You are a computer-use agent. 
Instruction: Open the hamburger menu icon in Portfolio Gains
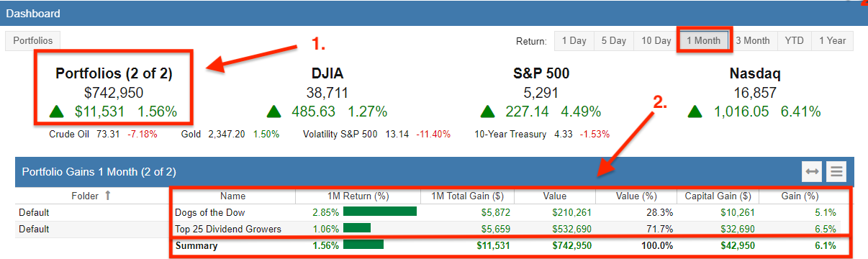point(836,171)
